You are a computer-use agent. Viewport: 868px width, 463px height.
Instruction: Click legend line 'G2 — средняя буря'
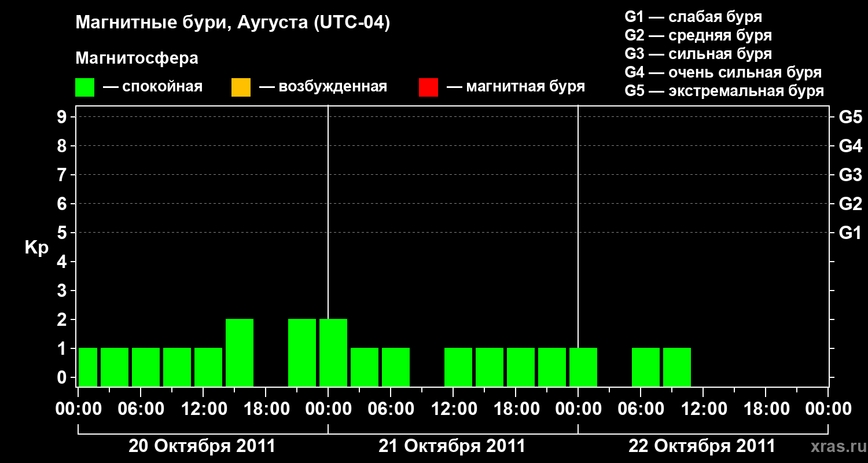698,35
